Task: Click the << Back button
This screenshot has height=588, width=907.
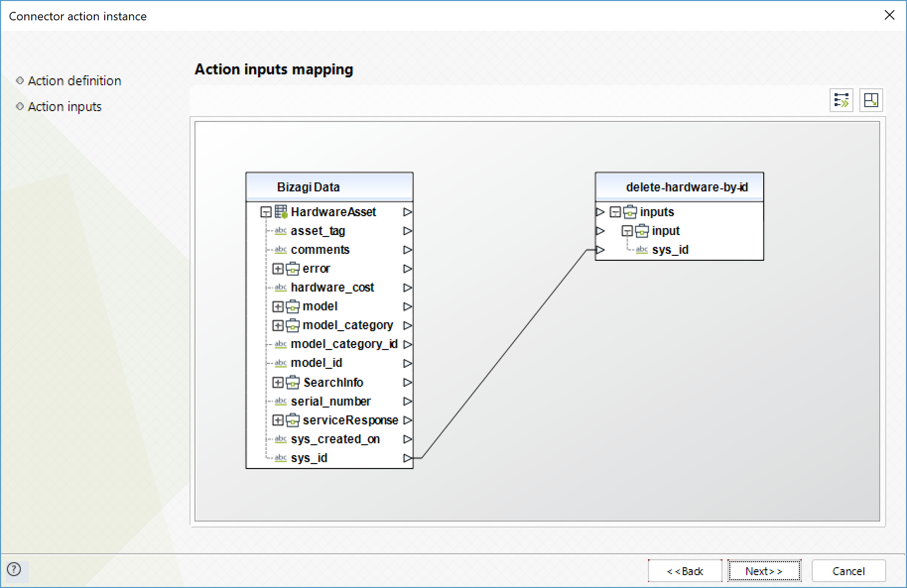Action: [685, 571]
